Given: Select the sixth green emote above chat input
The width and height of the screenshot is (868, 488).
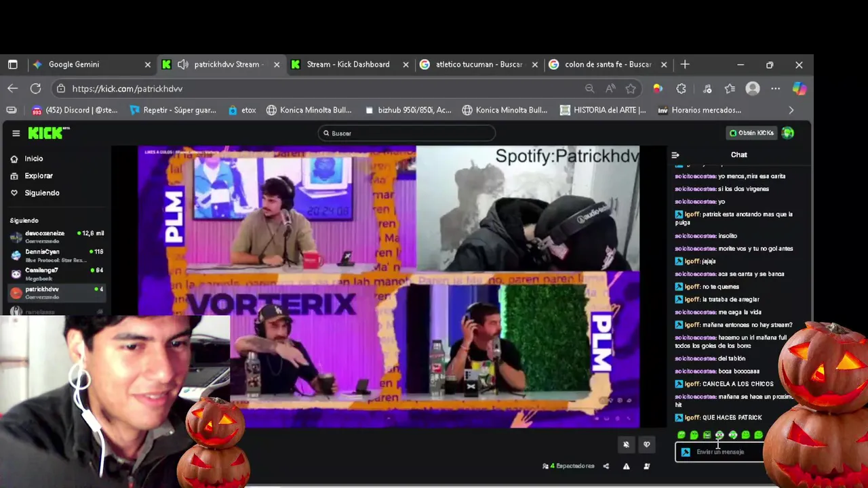Looking at the screenshot, I should click(746, 435).
